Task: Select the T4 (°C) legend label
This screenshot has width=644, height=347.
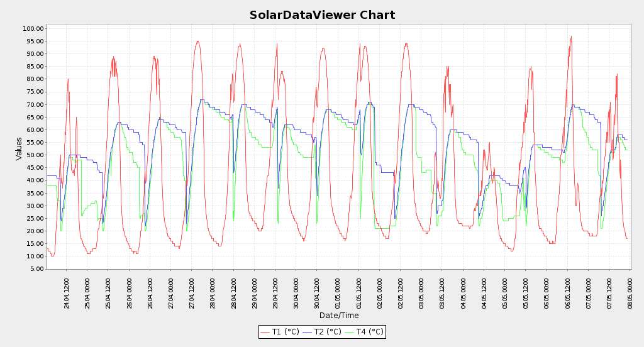Action: pos(370,332)
